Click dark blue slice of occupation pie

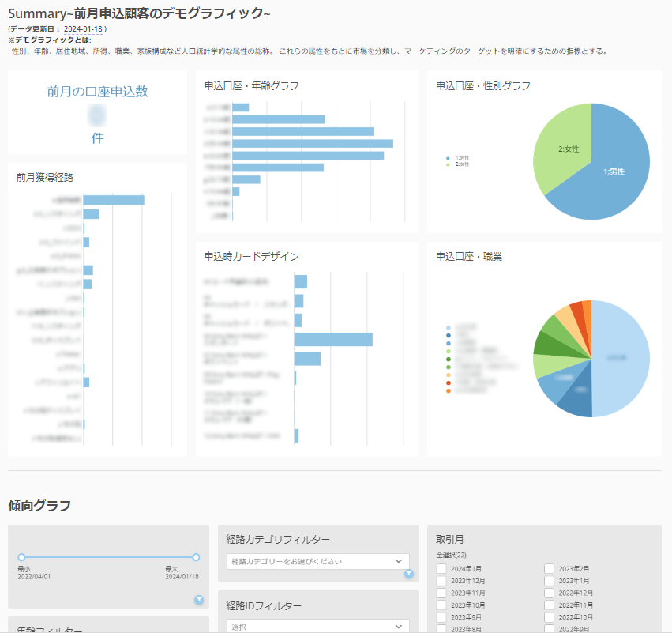pyautogui.click(x=578, y=394)
